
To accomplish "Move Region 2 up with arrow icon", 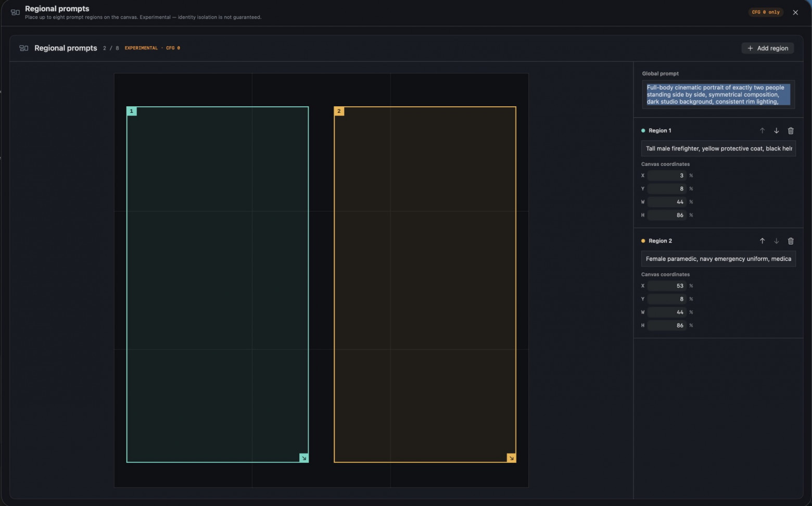I will pyautogui.click(x=762, y=241).
